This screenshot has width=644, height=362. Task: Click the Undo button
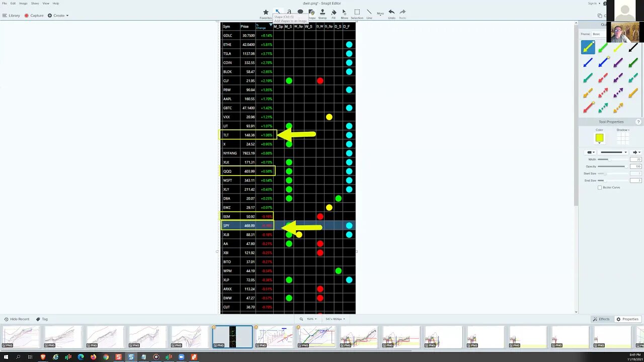(391, 14)
